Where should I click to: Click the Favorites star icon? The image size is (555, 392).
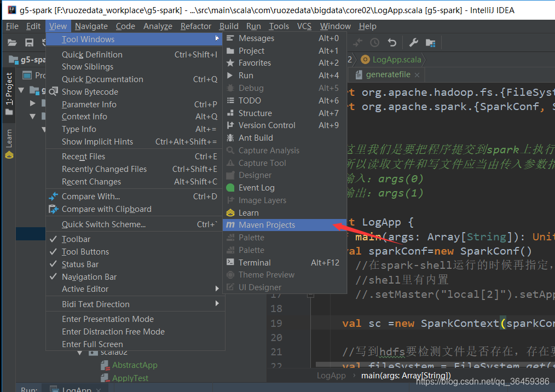230,62
